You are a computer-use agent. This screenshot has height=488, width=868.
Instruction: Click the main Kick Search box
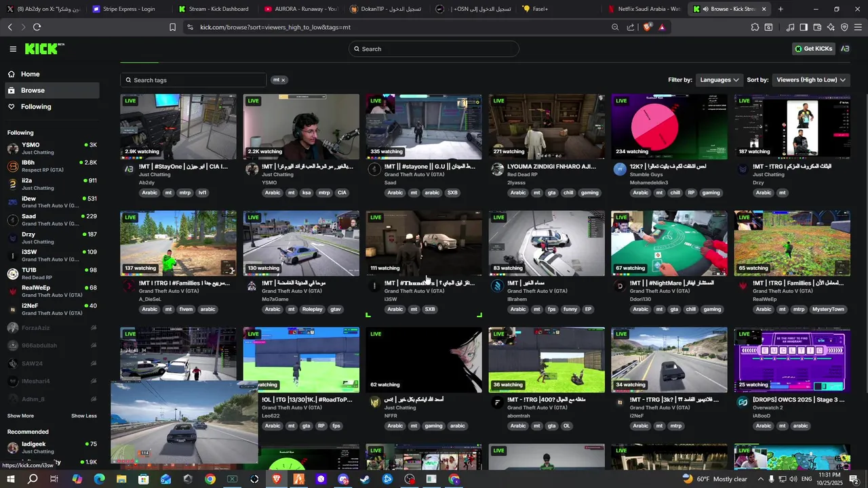(x=434, y=49)
